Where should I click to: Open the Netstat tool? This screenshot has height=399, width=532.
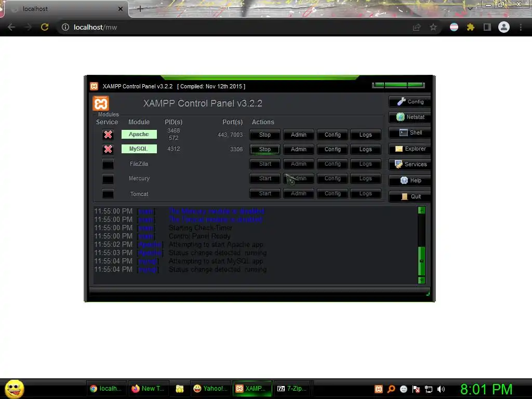[x=410, y=117]
